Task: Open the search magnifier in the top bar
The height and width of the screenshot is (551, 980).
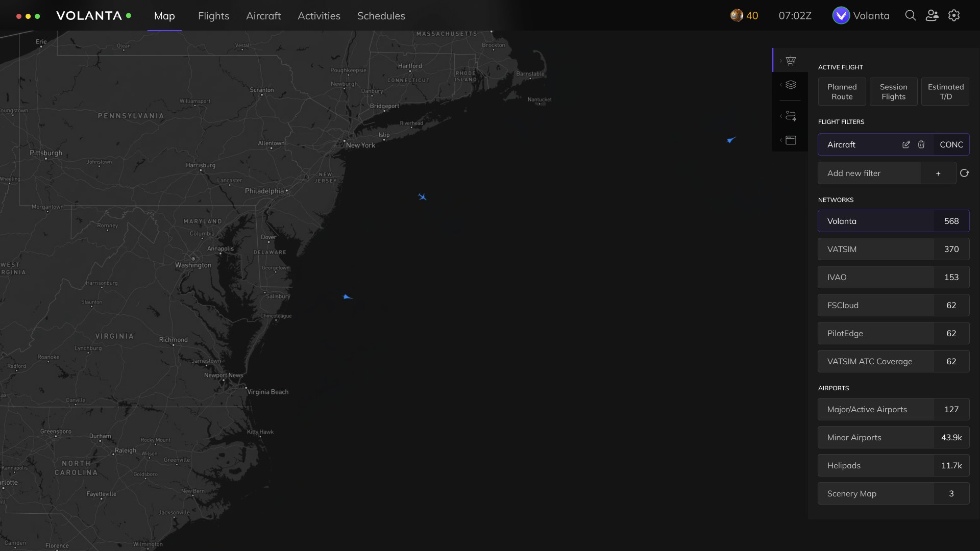Action: pos(910,16)
